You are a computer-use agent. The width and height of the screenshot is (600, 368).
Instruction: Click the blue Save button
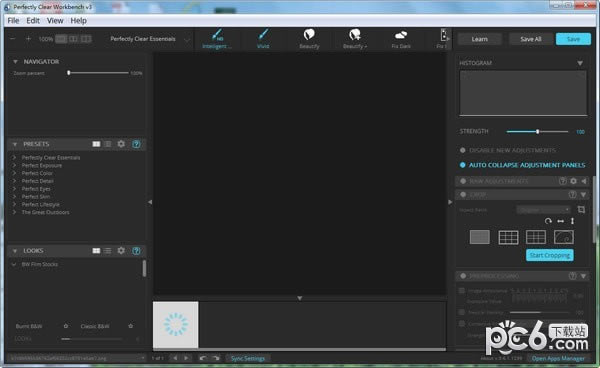[573, 39]
